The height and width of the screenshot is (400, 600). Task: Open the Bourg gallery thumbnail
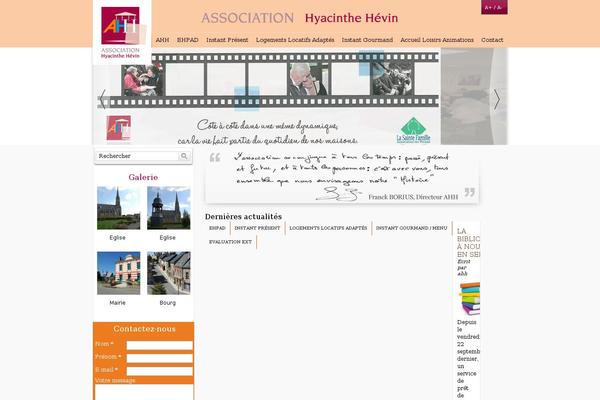pyautogui.click(x=169, y=273)
